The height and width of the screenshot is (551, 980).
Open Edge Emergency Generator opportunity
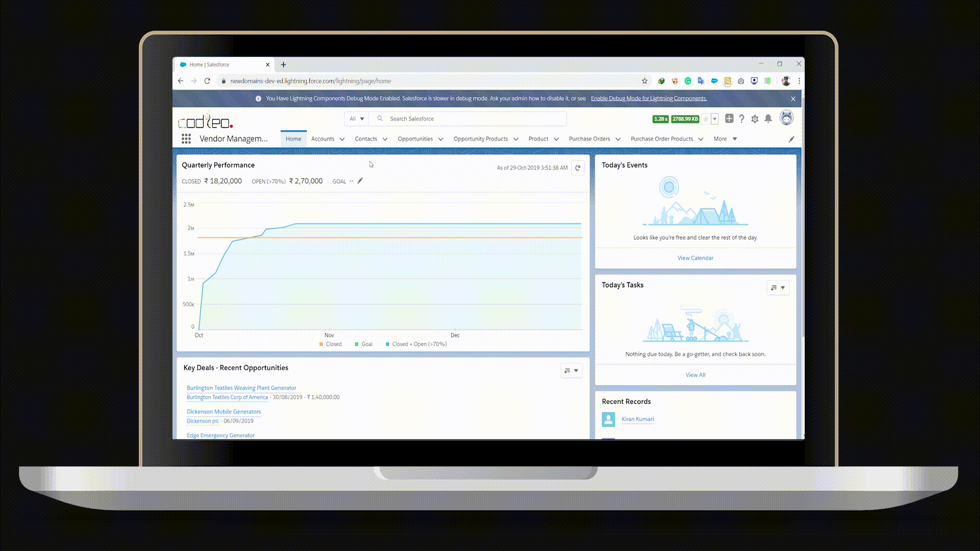pos(220,436)
